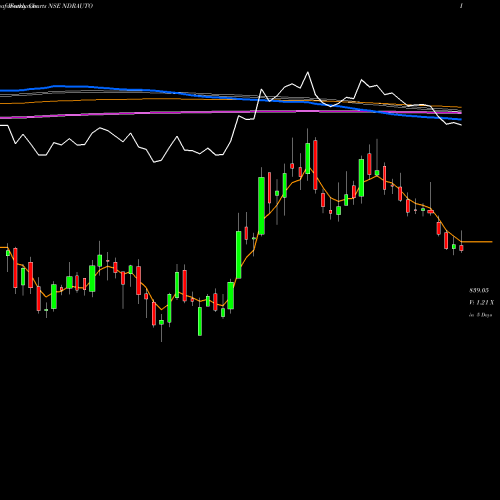Select the last red candlestick on the chart
Image resolution: width=500 pixels, height=500 pixels.
click(461, 248)
